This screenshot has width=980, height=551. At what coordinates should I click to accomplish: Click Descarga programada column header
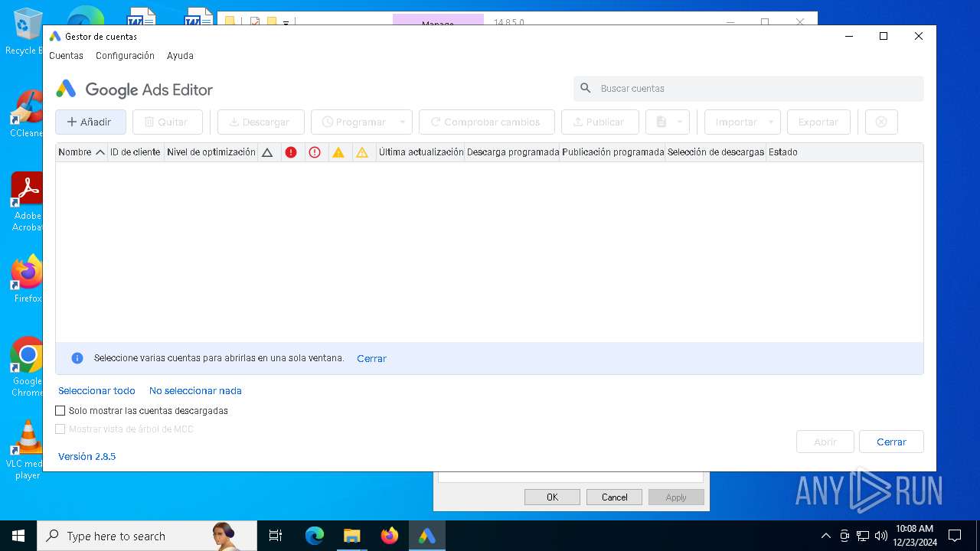[x=513, y=152]
